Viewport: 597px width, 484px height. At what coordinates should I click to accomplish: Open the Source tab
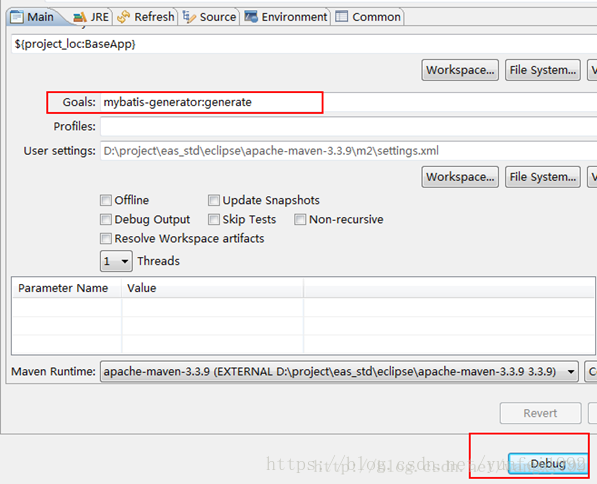(209, 17)
